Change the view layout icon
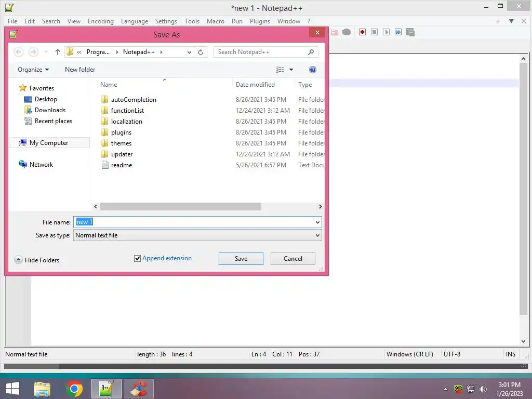 tap(280, 70)
